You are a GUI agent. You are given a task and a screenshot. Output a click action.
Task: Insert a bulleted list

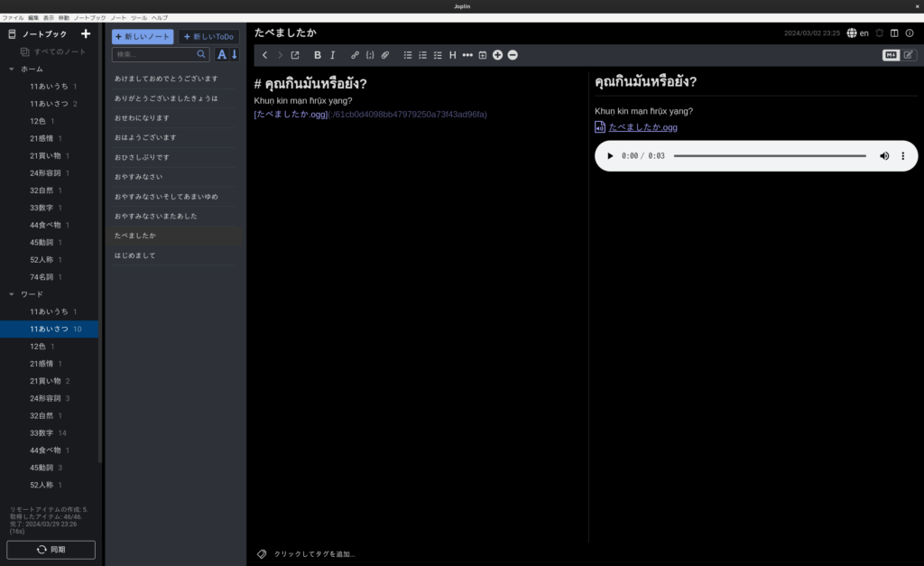pos(407,55)
